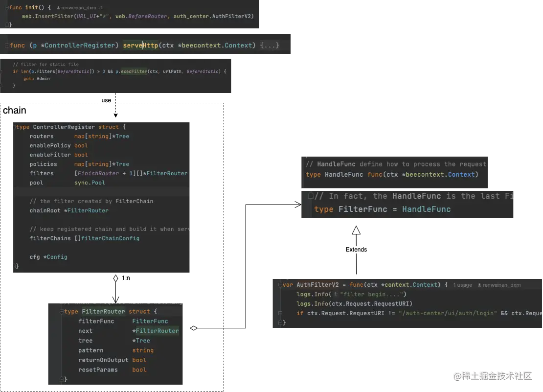Open the '1 usage' hint for AuthFilterV2

(462, 285)
